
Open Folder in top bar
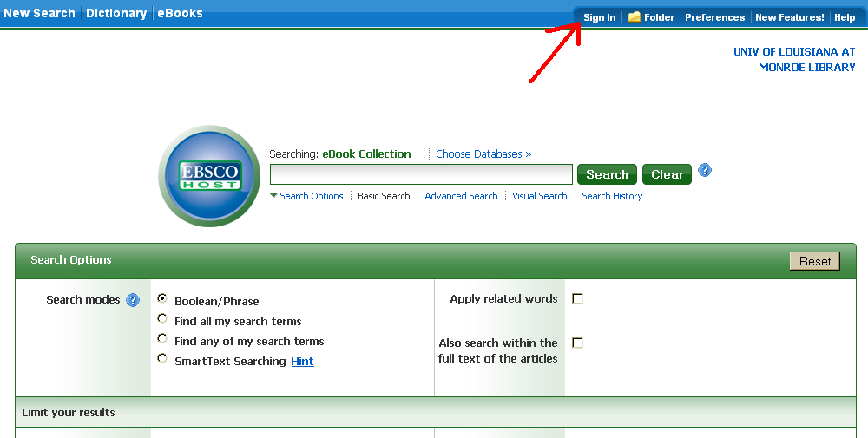[660, 17]
